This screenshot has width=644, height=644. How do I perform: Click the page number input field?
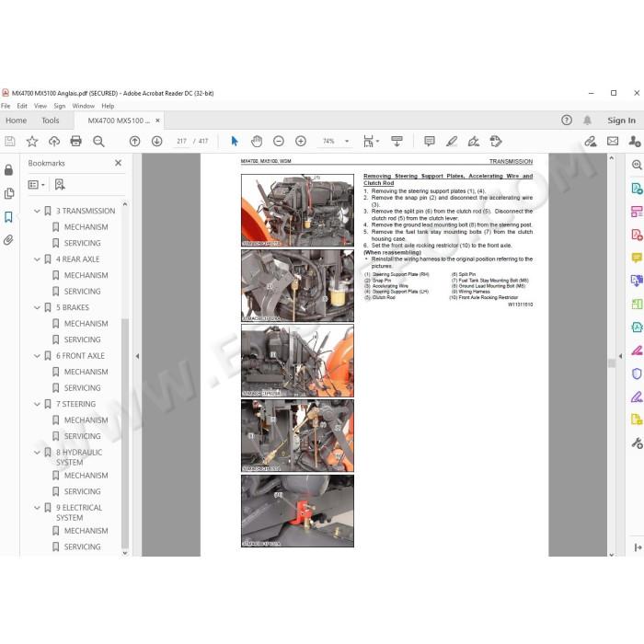(x=181, y=142)
